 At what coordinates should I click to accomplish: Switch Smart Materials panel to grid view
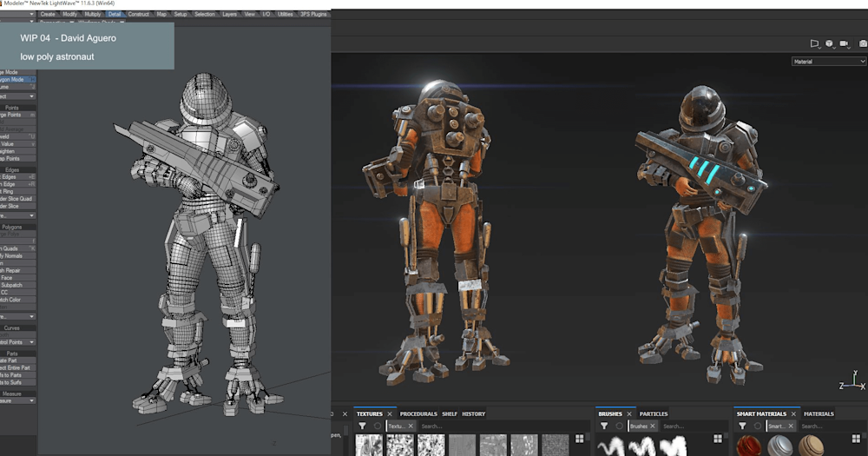pyautogui.click(x=856, y=439)
